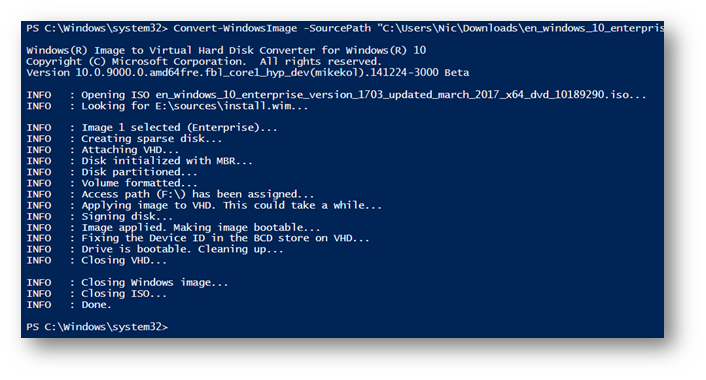Click the Convert-WindowsImage command text
706x380 pixels.
pos(235,28)
